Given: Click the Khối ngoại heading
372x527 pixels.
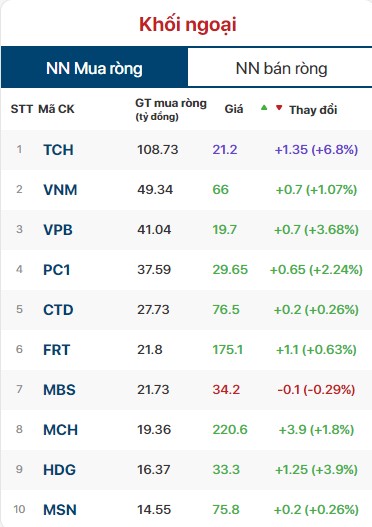Looking at the screenshot, I should click(x=188, y=25).
